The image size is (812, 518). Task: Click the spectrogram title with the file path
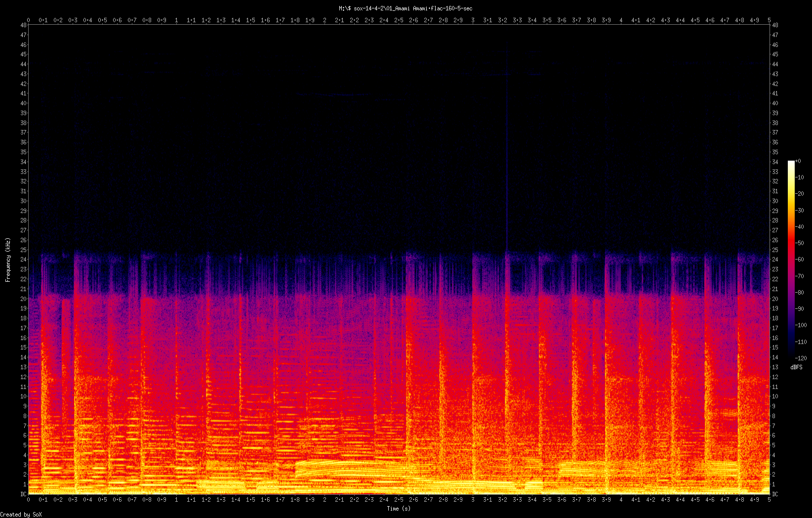tap(406, 8)
